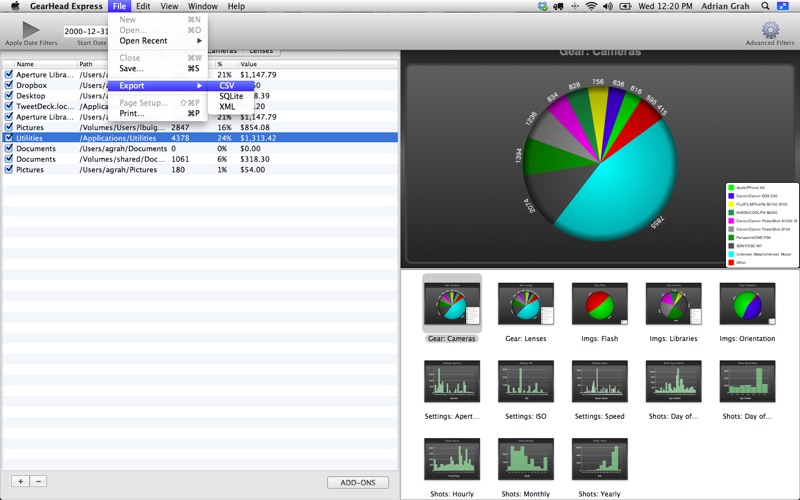Click the Start Date input field

pyautogui.click(x=86, y=31)
